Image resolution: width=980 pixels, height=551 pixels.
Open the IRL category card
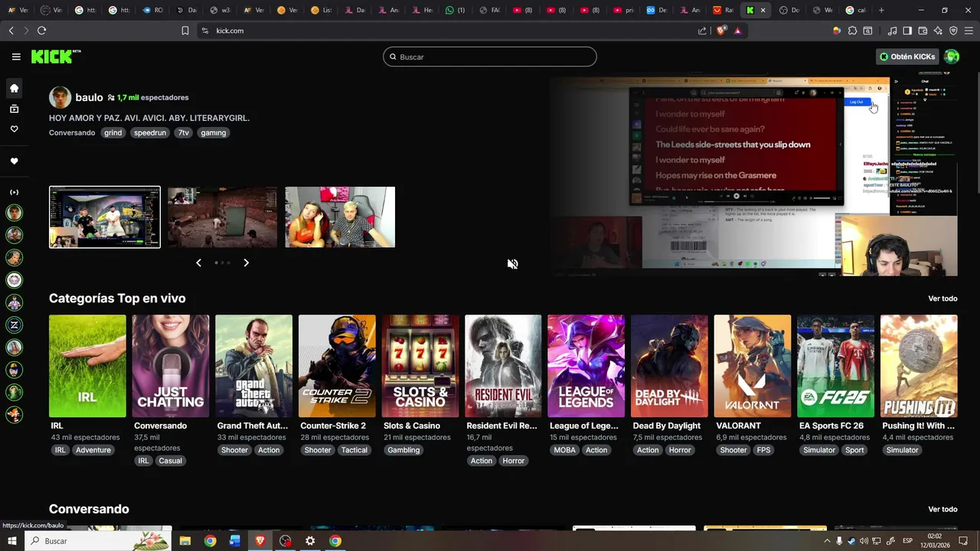click(87, 366)
